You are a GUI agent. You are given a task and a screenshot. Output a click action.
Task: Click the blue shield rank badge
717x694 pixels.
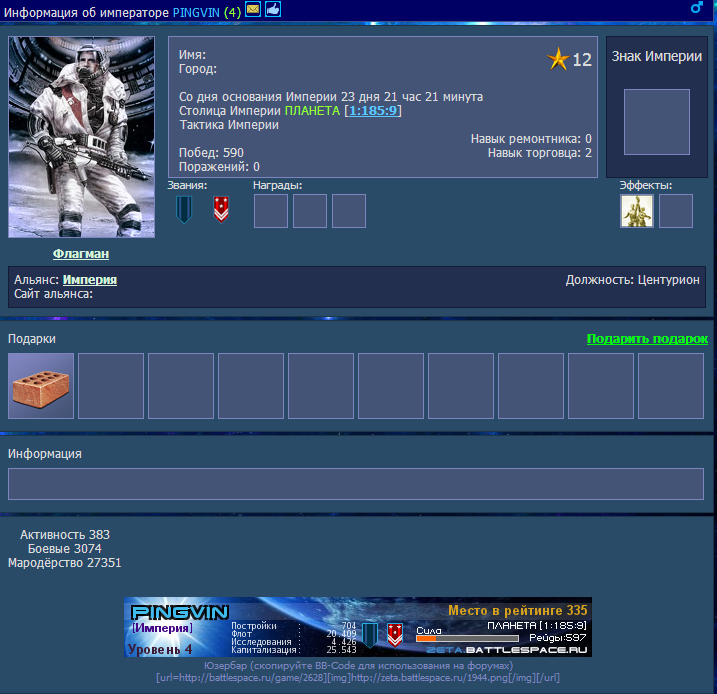coord(183,210)
